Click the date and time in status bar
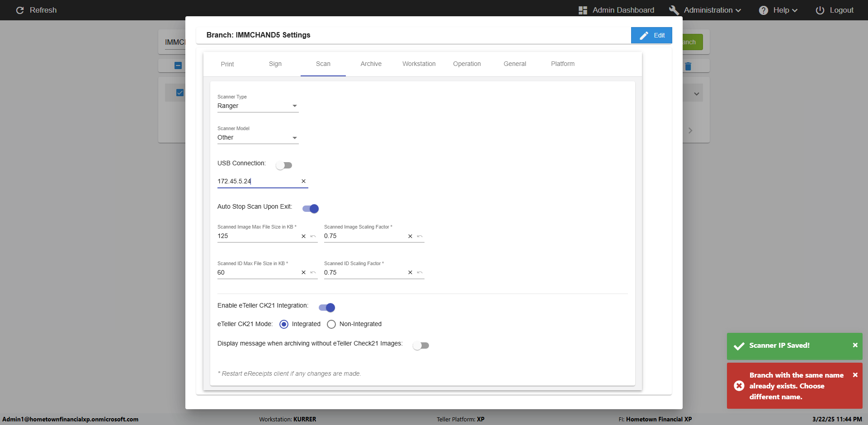The height and width of the screenshot is (425, 868). [x=837, y=419]
